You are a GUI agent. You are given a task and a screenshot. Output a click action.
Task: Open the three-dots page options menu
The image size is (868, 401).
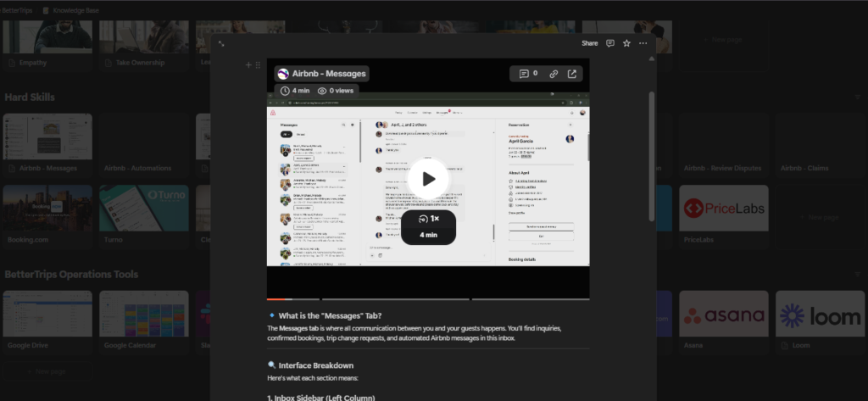643,43
